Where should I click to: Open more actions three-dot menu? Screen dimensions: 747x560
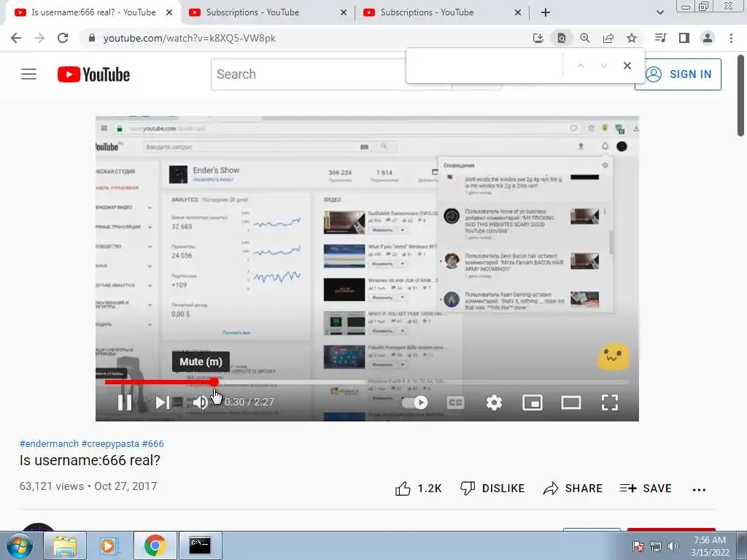[x=699, y=489]
